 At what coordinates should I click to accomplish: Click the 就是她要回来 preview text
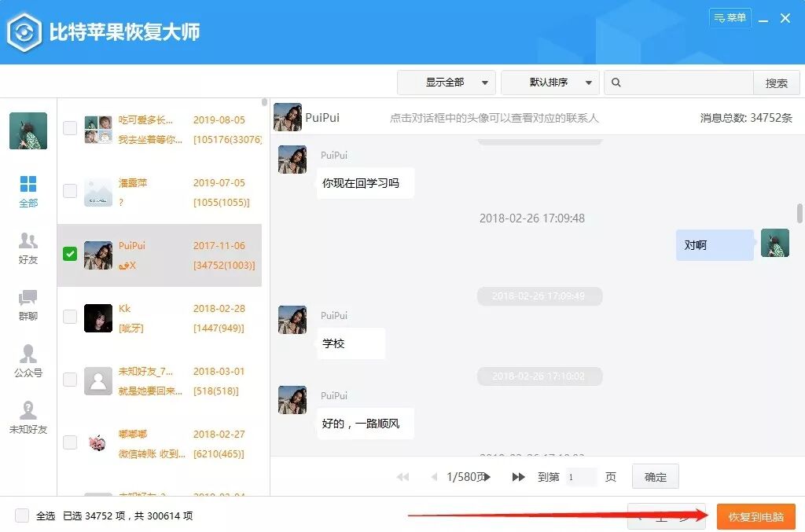click(x=150, y=391)
